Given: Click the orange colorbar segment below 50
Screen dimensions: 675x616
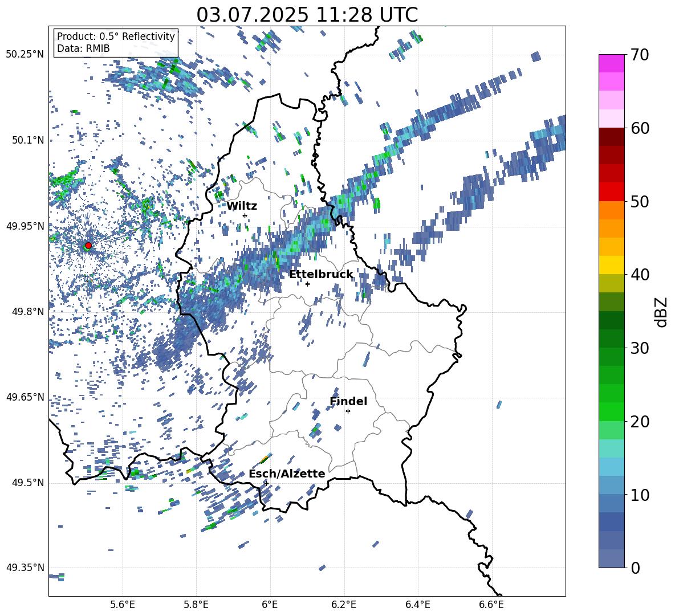Looking at the screenshot, I should pos(611,210).
